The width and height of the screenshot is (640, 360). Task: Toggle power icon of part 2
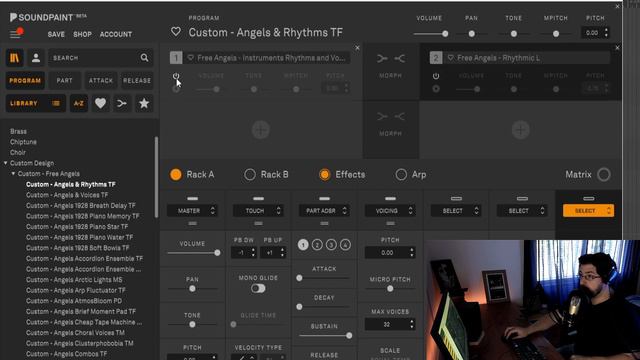(x=436, y=76)
